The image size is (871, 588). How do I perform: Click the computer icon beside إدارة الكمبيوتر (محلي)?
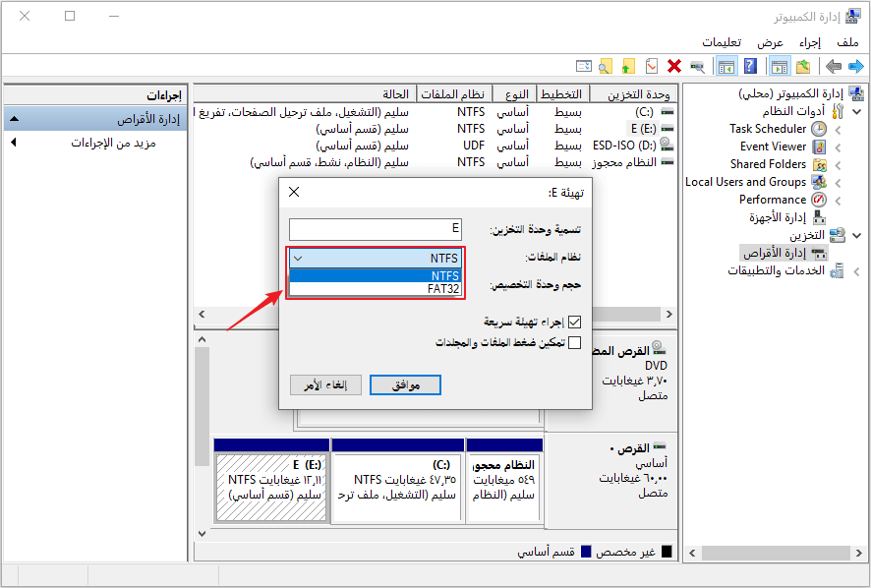click(x=856, y=93)
